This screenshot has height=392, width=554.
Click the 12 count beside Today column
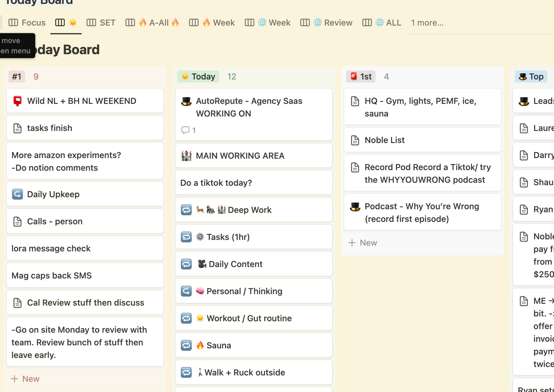click(x=231, y=76)
